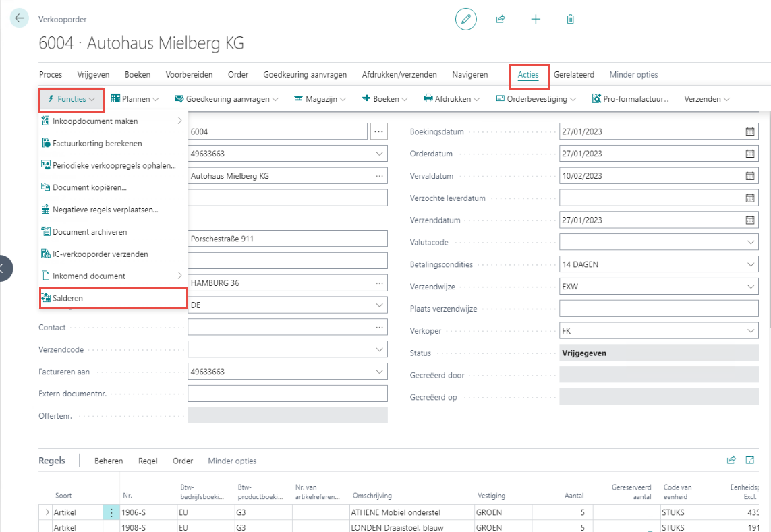Open the Vervaldatum calendar picker
Viewport: 771px width, 532px height.
click(x=749, y=176)
